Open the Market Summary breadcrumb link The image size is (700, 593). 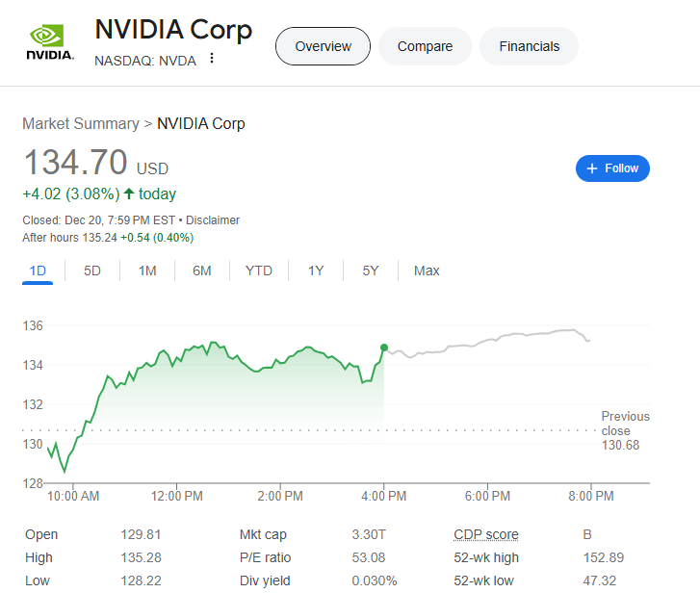pyautogui.click(x=81, y=124)
